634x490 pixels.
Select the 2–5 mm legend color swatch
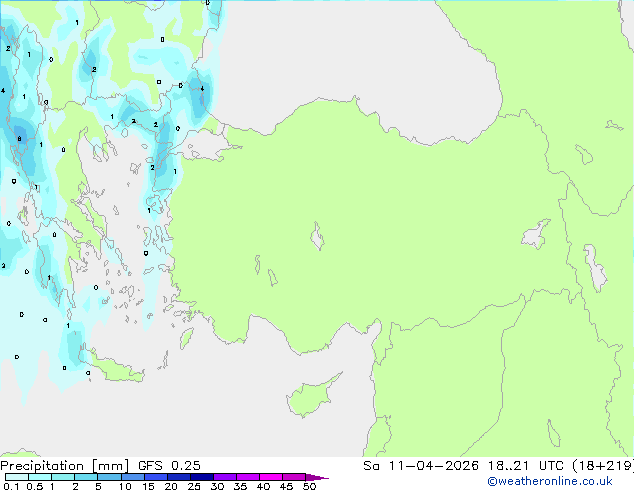point(86,477)
